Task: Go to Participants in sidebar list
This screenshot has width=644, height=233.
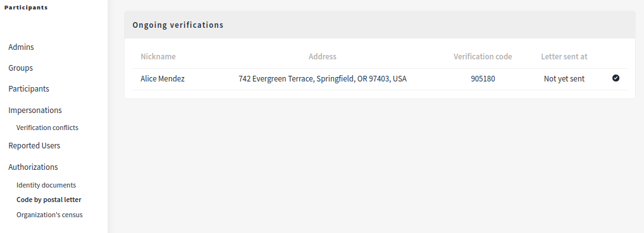Action: (x=28, y=89)
